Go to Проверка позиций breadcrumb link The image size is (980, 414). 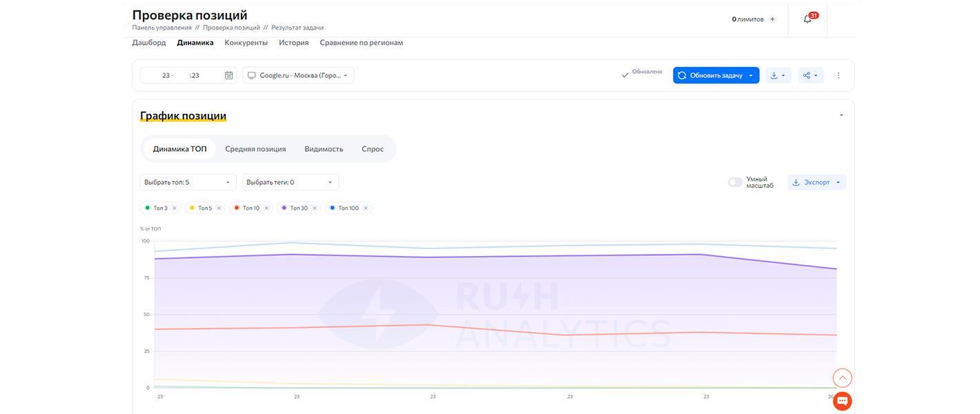(231, 28)
